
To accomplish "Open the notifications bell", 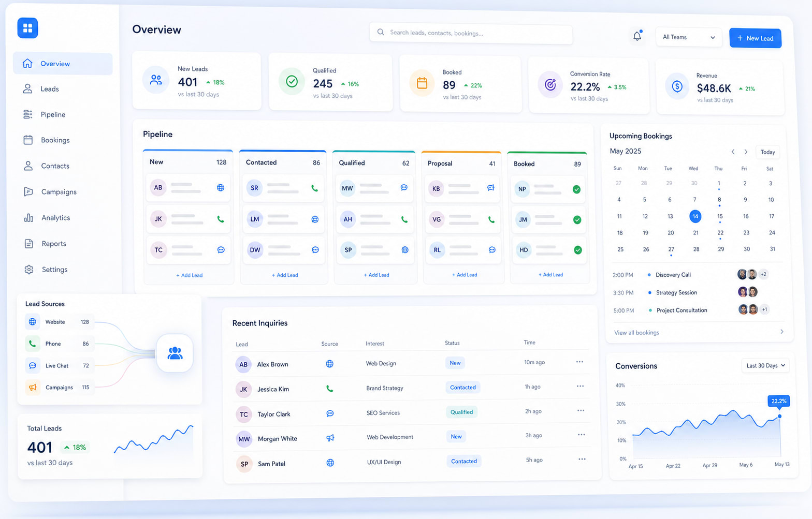I will 637,36.
